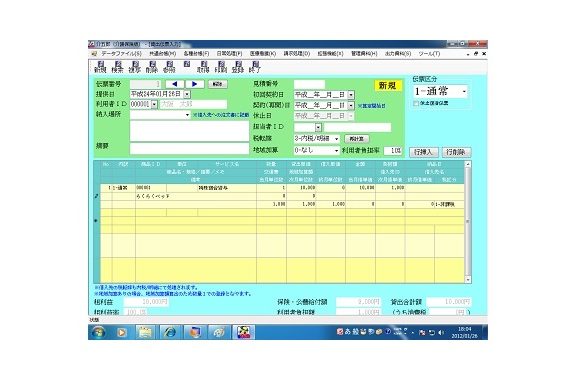Click the 終了 (exit) toolbar icon
The image size is (575, 380).
point(255,67)
